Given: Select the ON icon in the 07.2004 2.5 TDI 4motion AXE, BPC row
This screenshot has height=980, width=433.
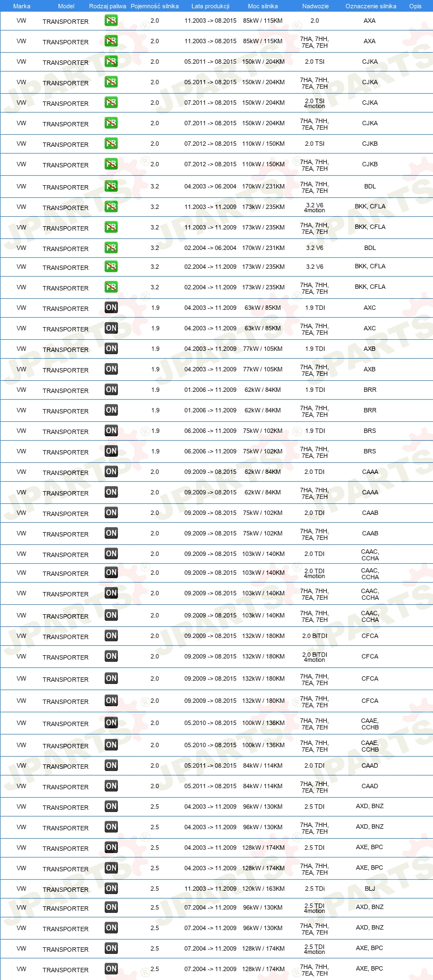Looking at the screenshot, I should click(111, 948).
